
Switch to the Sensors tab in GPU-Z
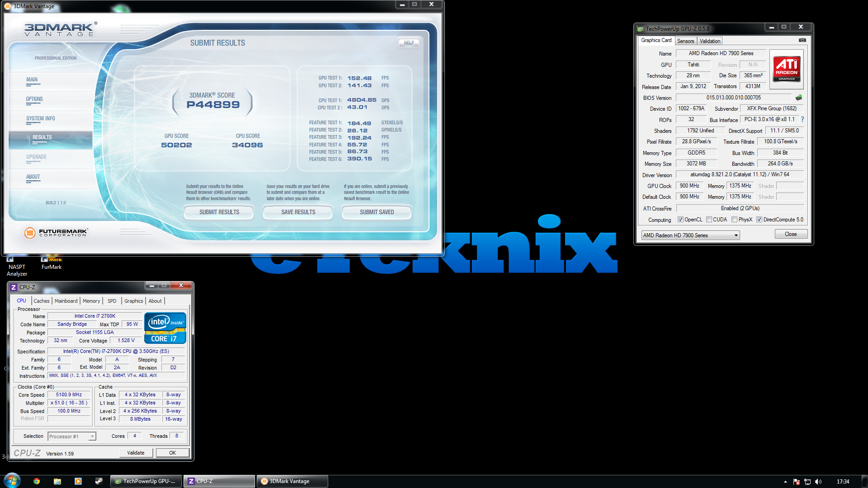(x=685, y=41)
